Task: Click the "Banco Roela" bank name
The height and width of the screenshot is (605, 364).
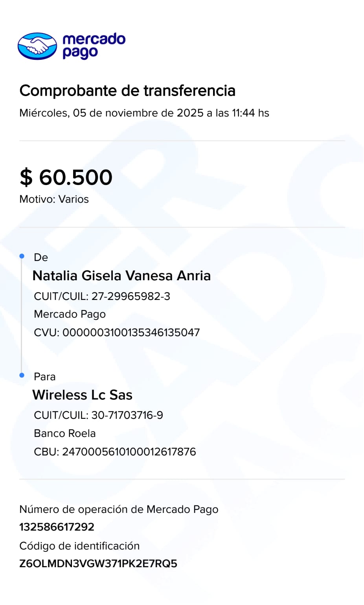Action: tap(64, 433)
